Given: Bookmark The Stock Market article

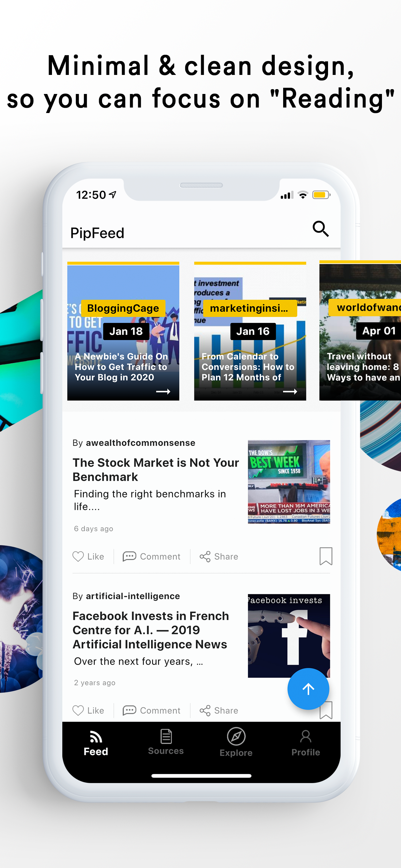Looking at the screenshot, I should (326, 556).
